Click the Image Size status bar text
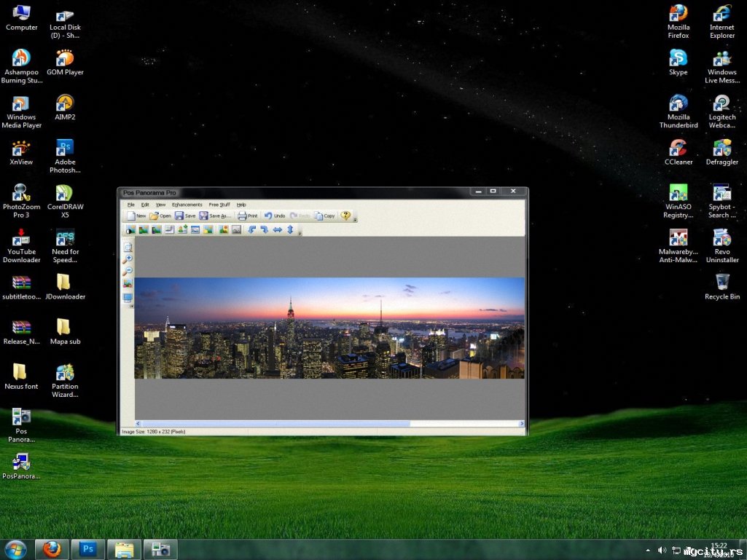The width and height of the screenshot is (747, 560). pyautogui.click(x=153, y=432)
